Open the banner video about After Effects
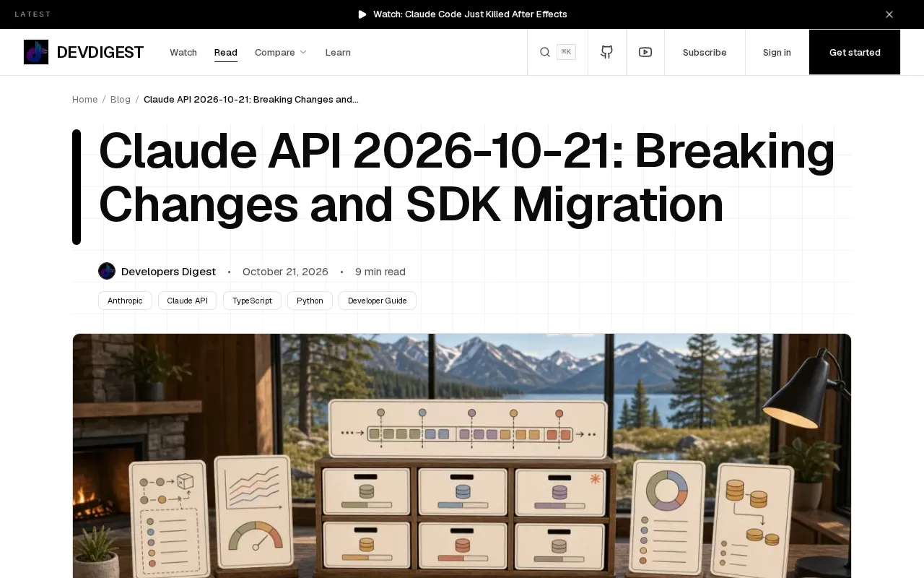924x578 pixels. pos(470,14)
